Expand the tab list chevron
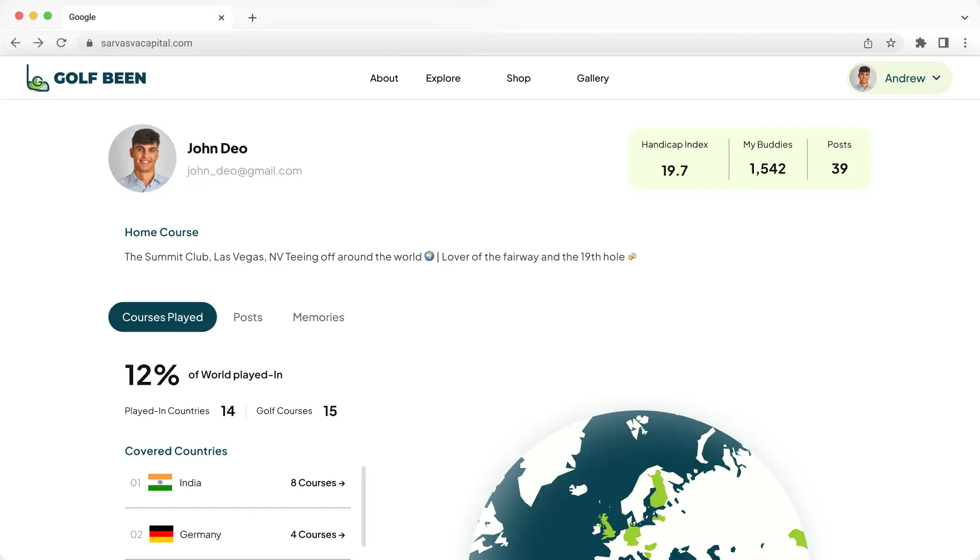This screenshot has height=560, width=980. pyautogui.click(x=964, y=18)
